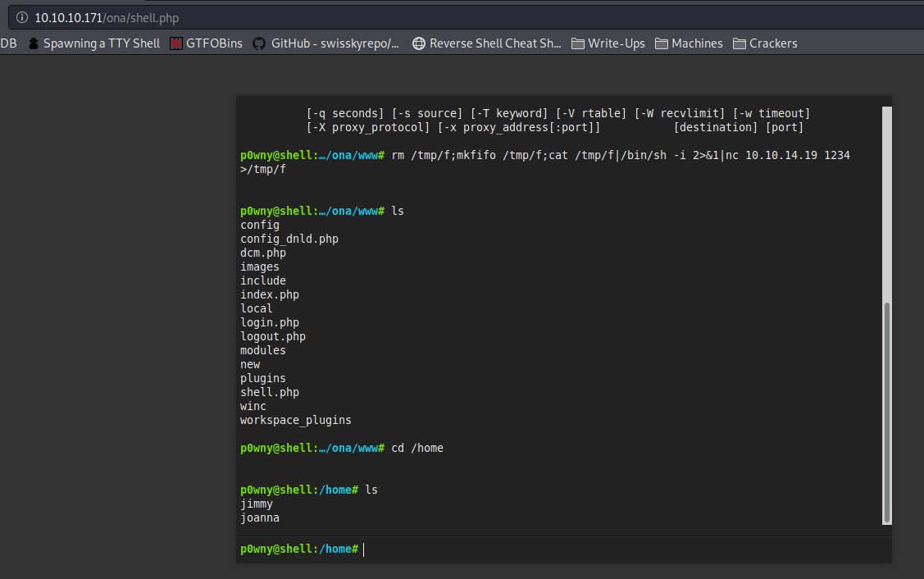Screen dimensions: 924x579
Task: Click the '>/tmp/f' continuation line
Action: point(263,169)
